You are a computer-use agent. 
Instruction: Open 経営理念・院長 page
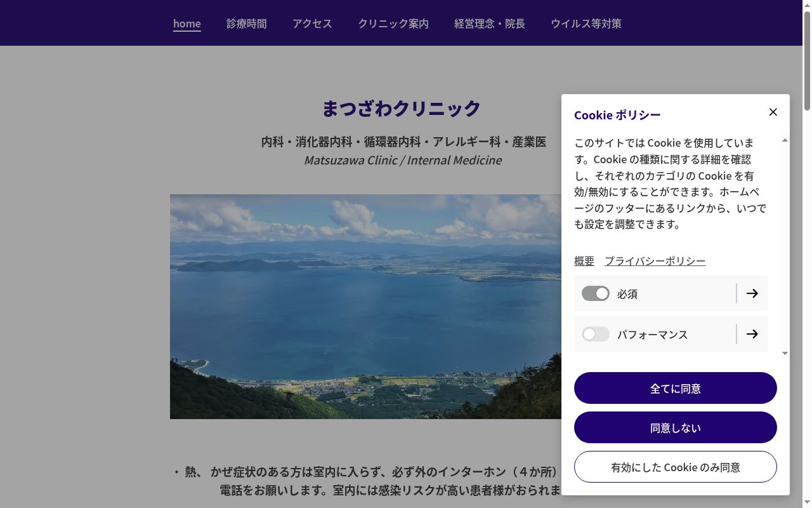pyautogui.click(x=490, y=23)
